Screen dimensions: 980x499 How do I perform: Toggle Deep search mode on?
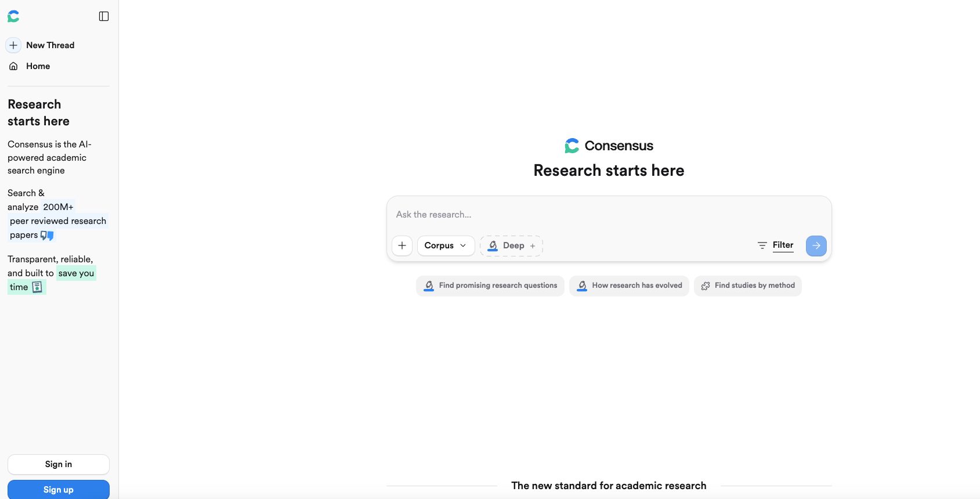pyautogui.click(x=511, y=245)
